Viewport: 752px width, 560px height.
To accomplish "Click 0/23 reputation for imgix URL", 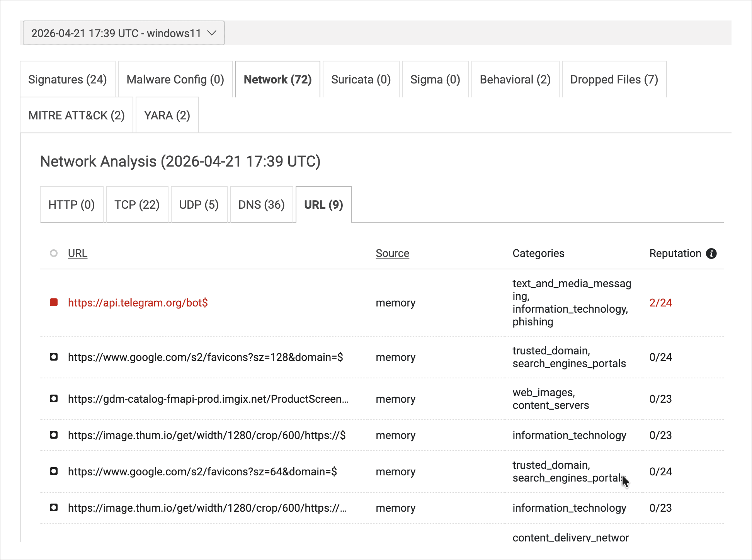I will click(660, 399).
